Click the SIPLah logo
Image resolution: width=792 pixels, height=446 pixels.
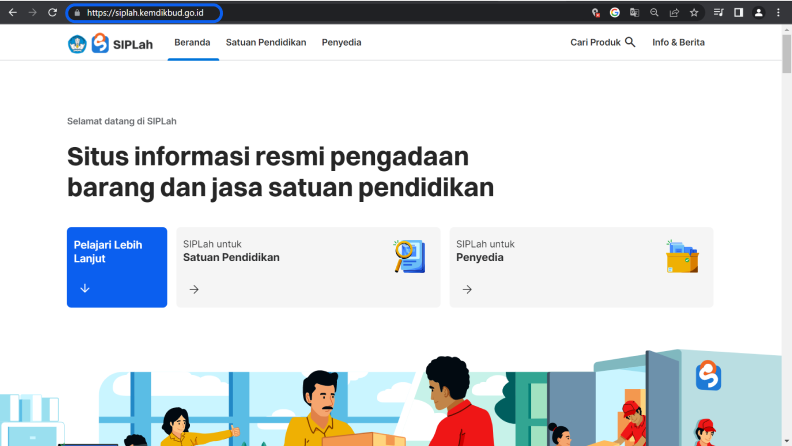point(122,43)
